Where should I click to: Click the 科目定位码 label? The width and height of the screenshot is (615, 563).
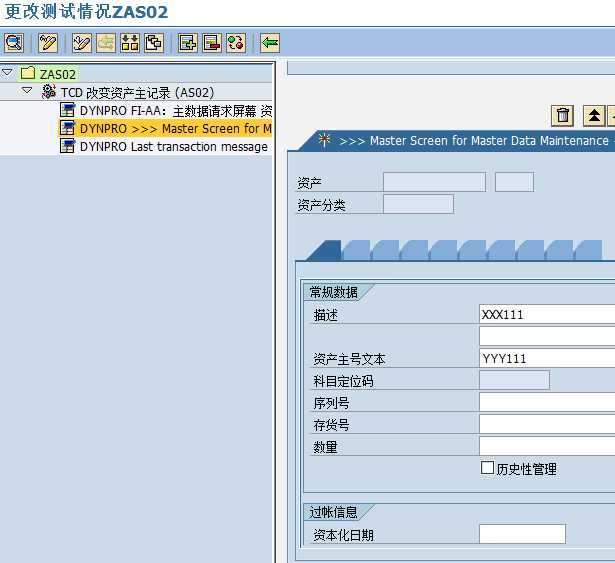click(343, 381)
